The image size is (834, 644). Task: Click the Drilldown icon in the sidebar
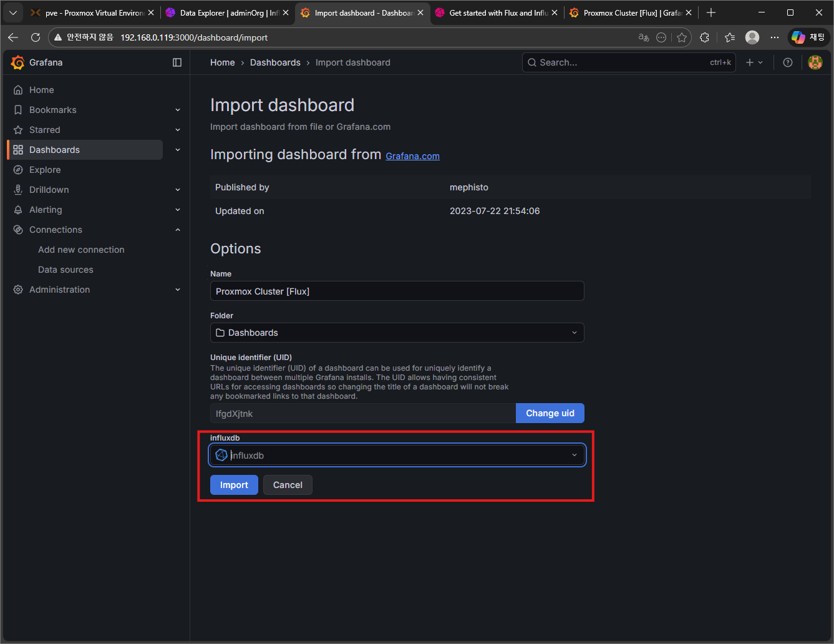coord(18,190)
